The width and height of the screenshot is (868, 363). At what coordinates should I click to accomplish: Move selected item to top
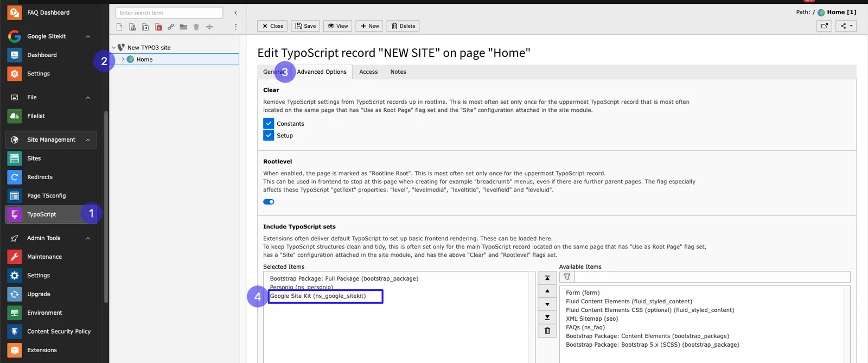[547, 278]
